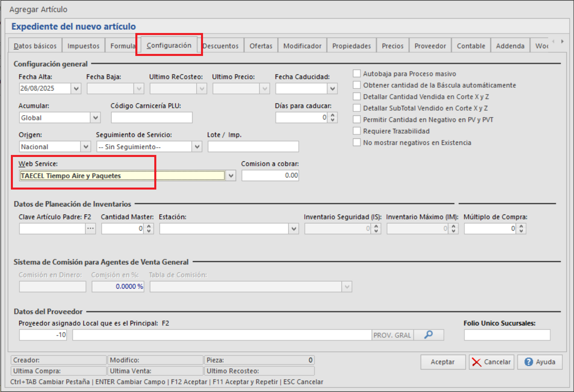Image resolution: width=574 pixels, height=392 pixels.
Task: Enable Autobaja para Proceso masivo
Action: [x=356, y=74]
